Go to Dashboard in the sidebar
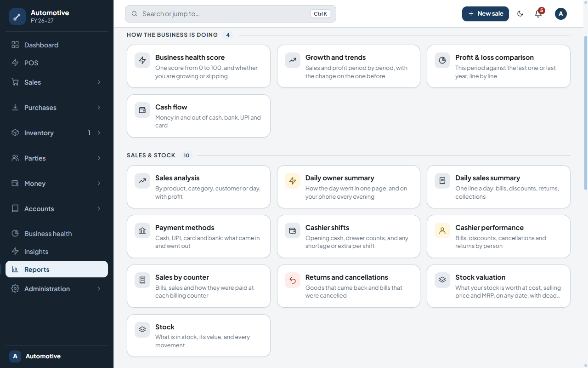 [x=57, y=45]
